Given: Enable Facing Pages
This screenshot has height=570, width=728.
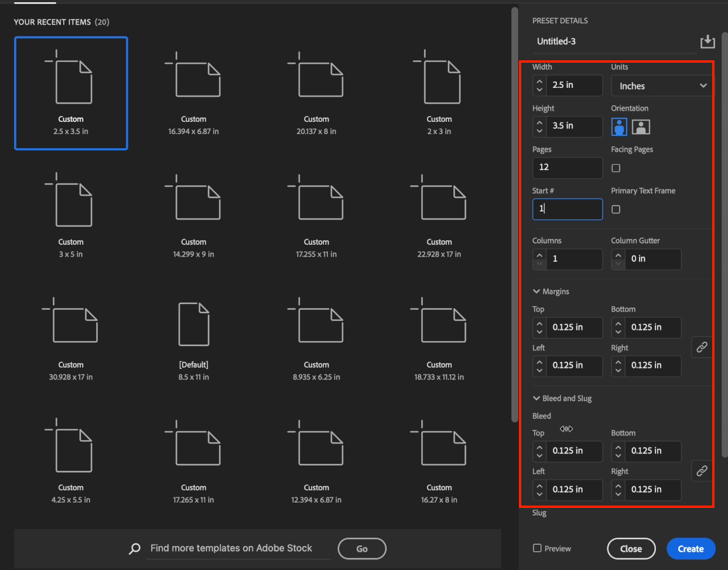Looking at the screenshot, I should pos(616,168).
